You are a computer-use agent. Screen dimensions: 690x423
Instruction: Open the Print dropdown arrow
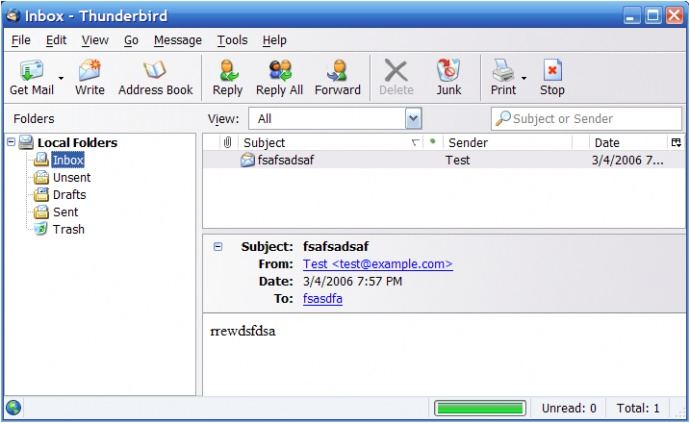point(524,79)
